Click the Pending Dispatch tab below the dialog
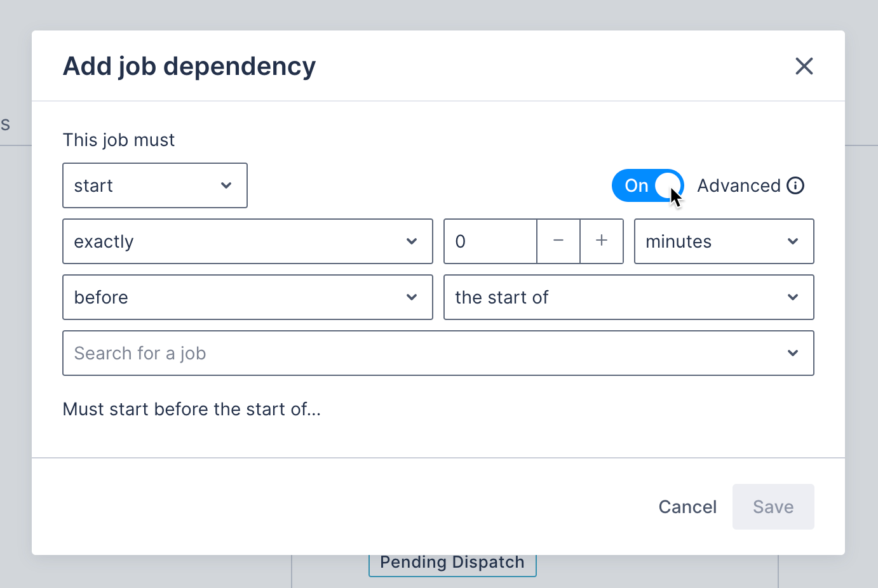The height and width of the screenshot is (588, 878). (x=452, y=562)
